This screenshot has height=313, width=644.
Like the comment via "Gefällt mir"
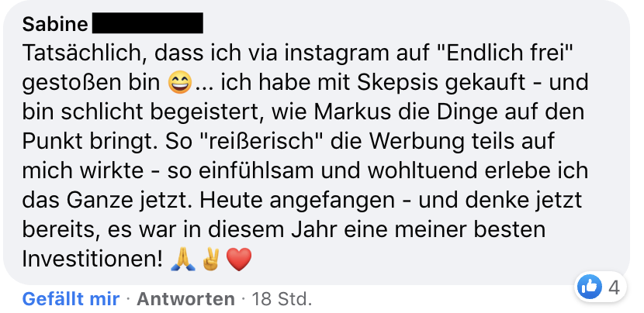coord(71,299)
